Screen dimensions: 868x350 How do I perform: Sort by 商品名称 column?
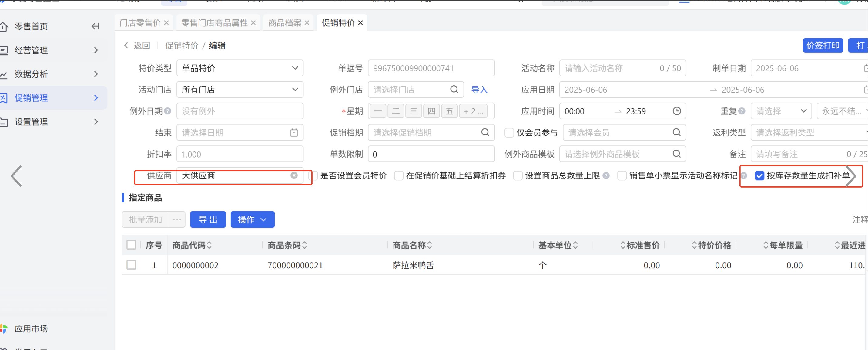point(430,245)
